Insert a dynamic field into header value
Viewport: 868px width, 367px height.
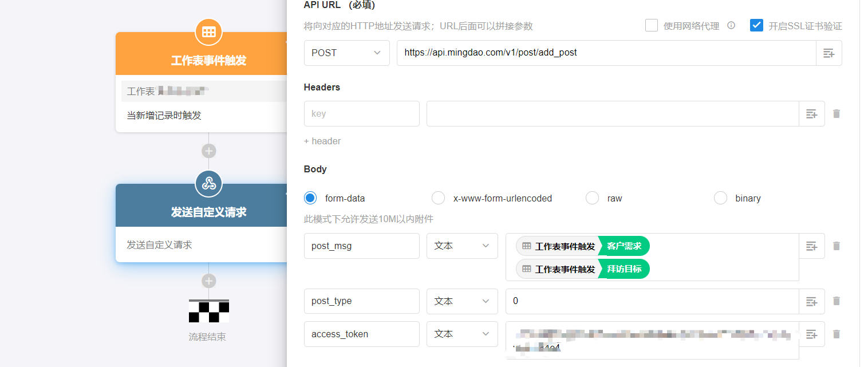tap(811, 114)
